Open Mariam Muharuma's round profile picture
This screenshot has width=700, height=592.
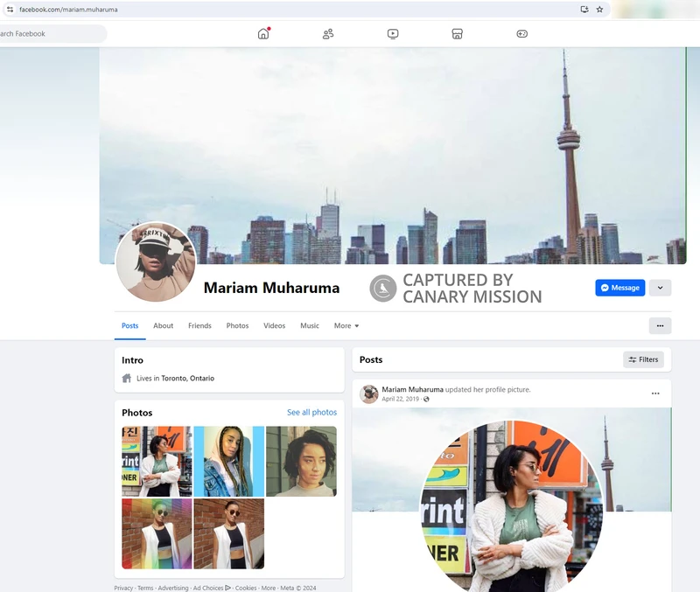[156, 261]
